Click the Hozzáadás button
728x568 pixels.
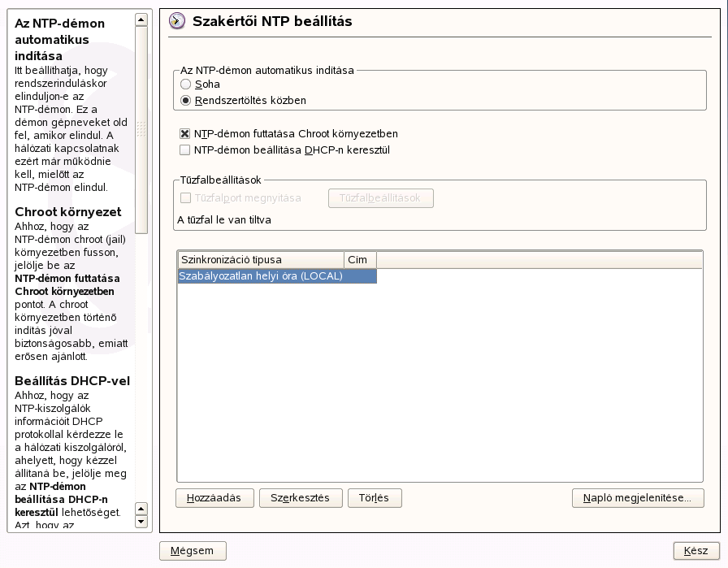tap(214, 498)
